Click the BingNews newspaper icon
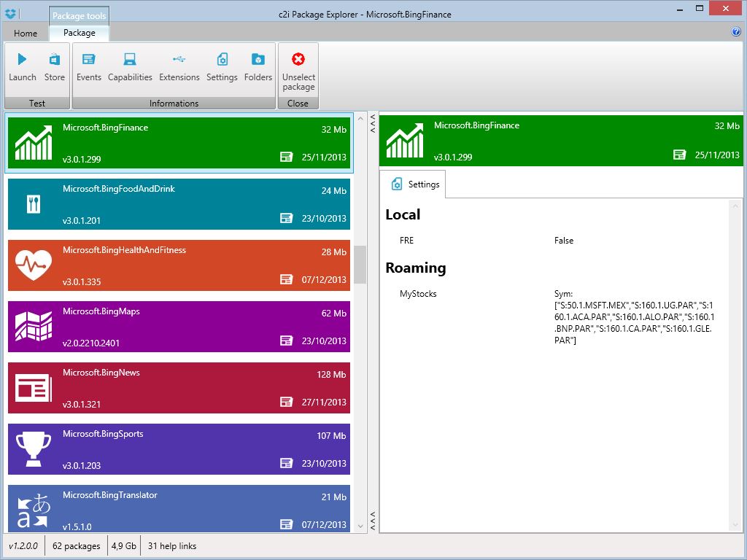747x560 pixels. click(x=34, y=388)
